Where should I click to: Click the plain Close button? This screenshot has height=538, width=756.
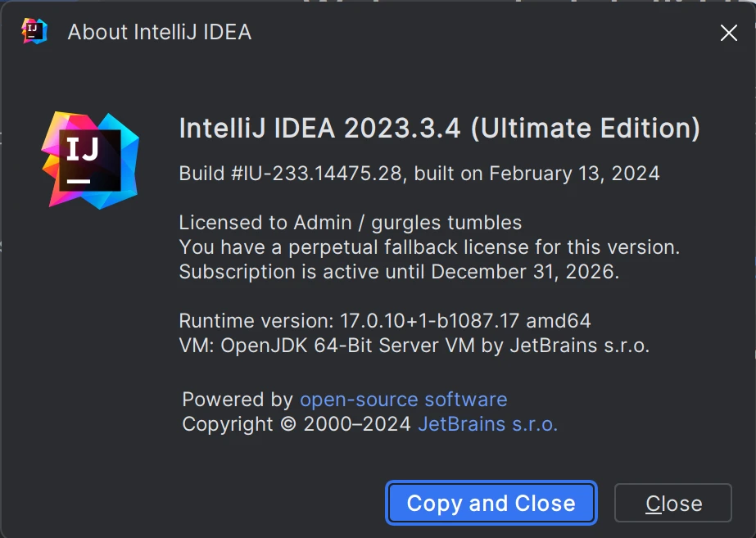point(672,503)
